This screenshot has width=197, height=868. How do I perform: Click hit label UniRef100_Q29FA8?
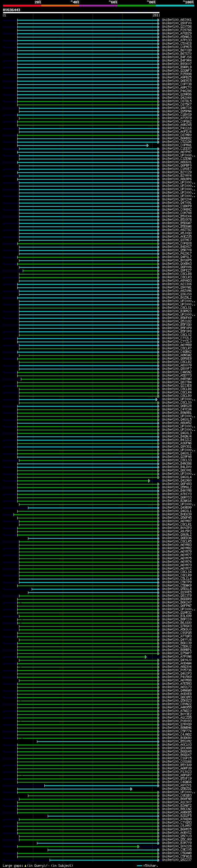(x=176, y=457)
